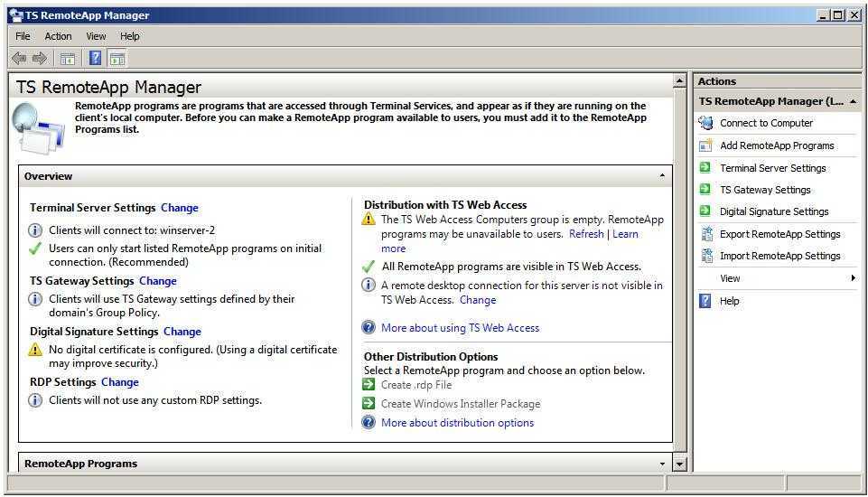The image size is (868, 497).
Task: Click Create .rdp File option
Action: point(416,385)
